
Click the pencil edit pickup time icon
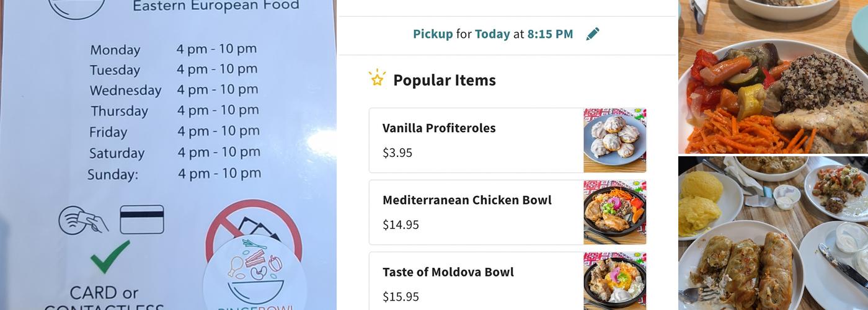pyautogui.click(x=593, y=34)
